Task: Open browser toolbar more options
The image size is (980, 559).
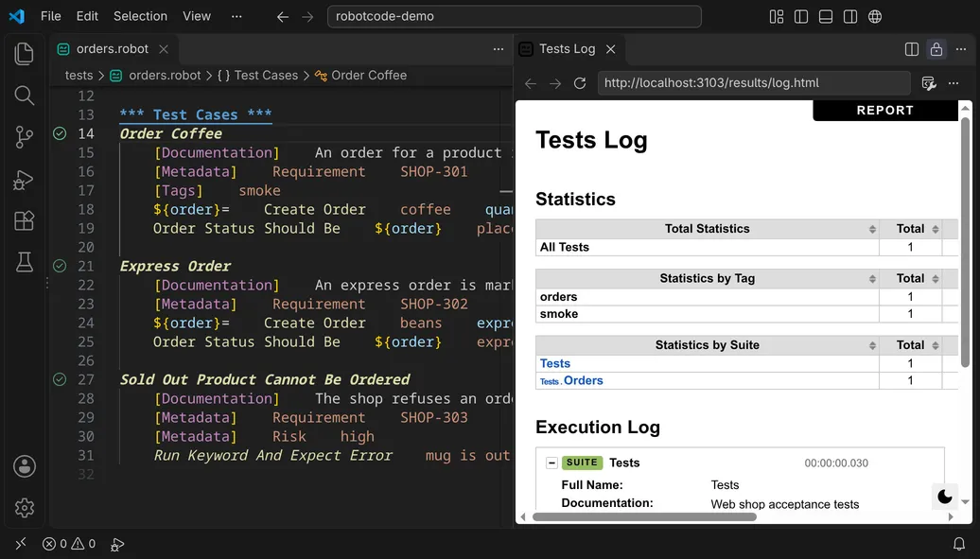Action: click(954, 83)
